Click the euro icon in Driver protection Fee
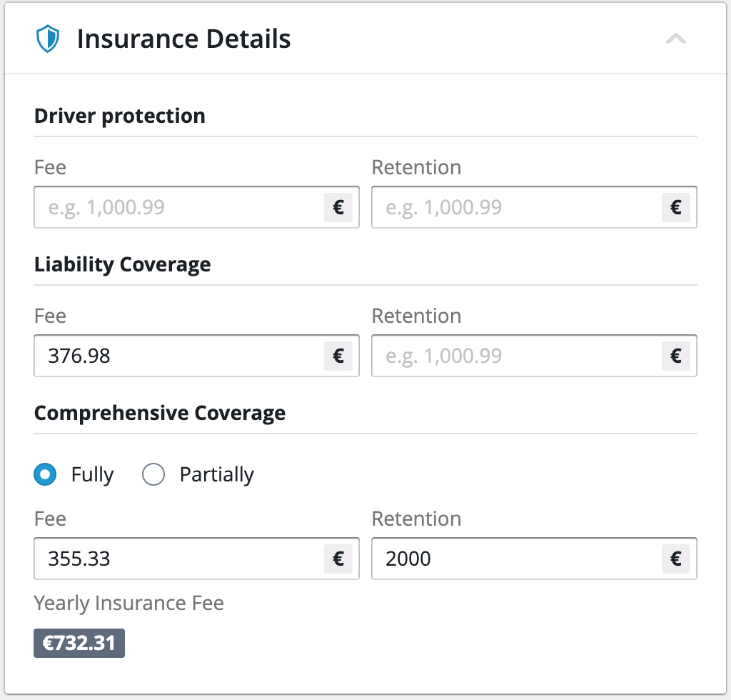 338,208
